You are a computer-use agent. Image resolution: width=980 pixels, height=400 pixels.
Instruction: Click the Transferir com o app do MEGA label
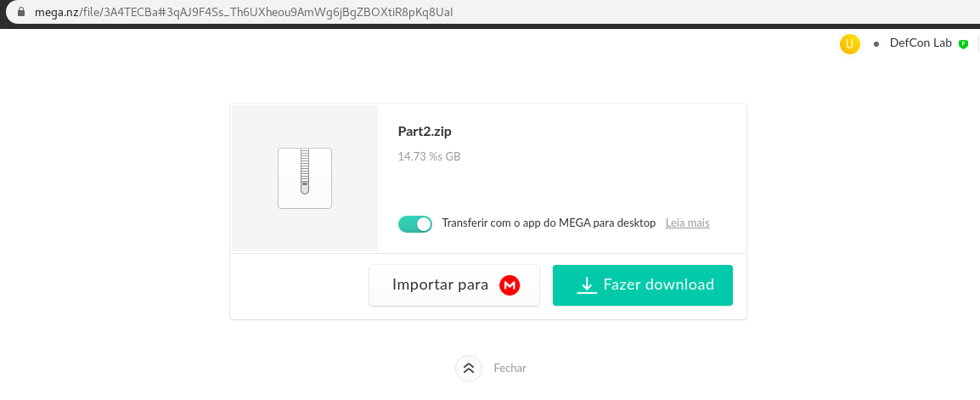pyautogui.click(x=549, y=223)
